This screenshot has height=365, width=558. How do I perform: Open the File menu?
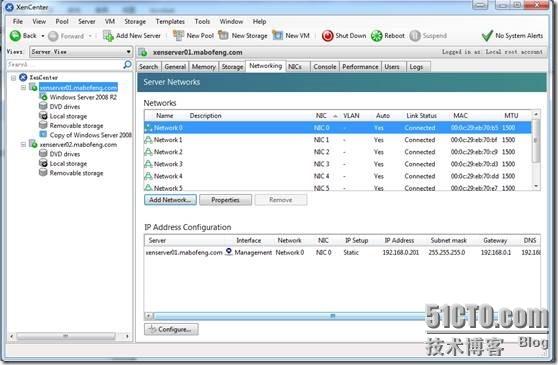coord(17,21)
